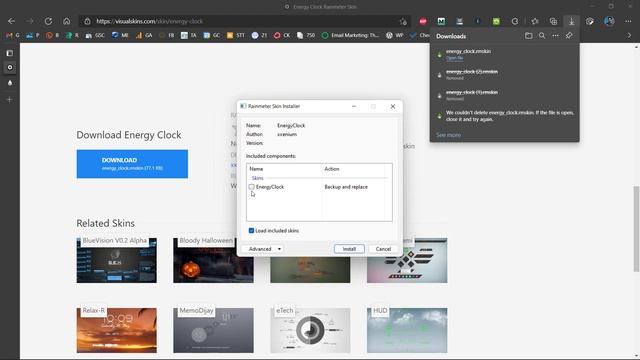
Task: Click the Open file link for energy_clock.rmskin
Action: coord(454,58)
